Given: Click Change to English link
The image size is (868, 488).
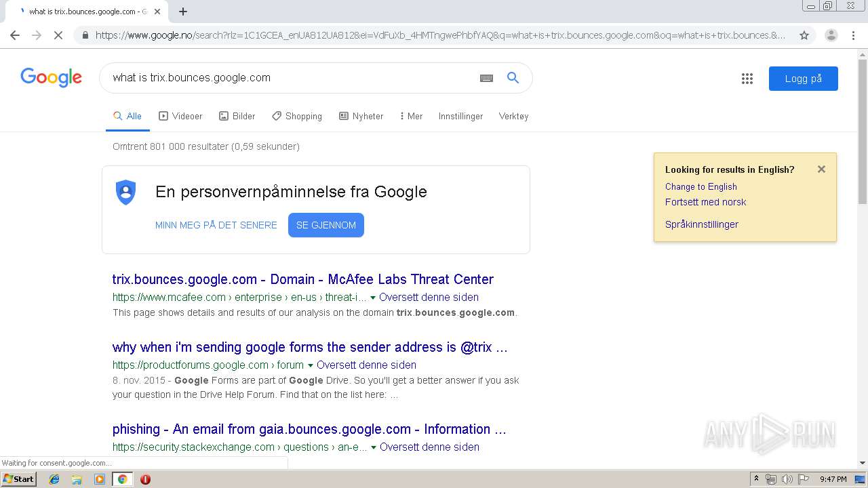Looking at the screenshot, I should (x=701, y=186).
